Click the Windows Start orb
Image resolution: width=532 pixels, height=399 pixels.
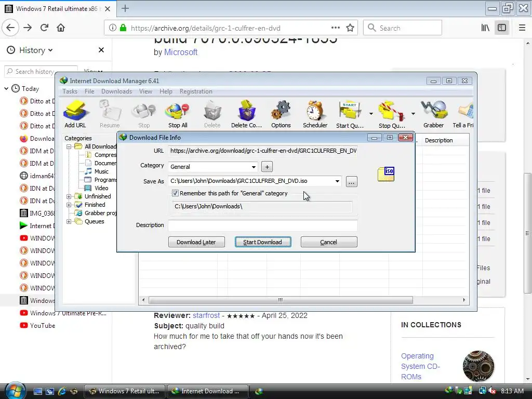tap(15, 390)
